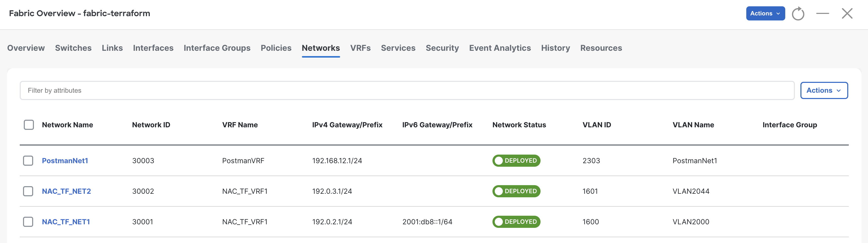This screenshot has width=868, height=243.
Task: Click the VRF Name column header
Action: [x=240, y=125]
